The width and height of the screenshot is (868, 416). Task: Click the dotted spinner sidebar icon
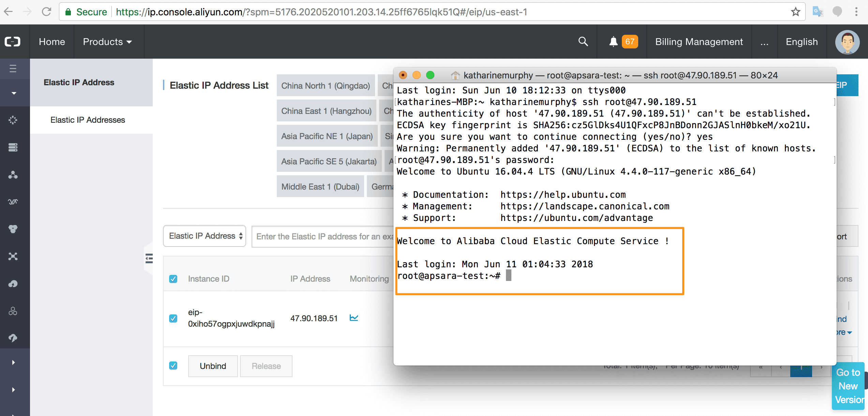pos(13,120)
